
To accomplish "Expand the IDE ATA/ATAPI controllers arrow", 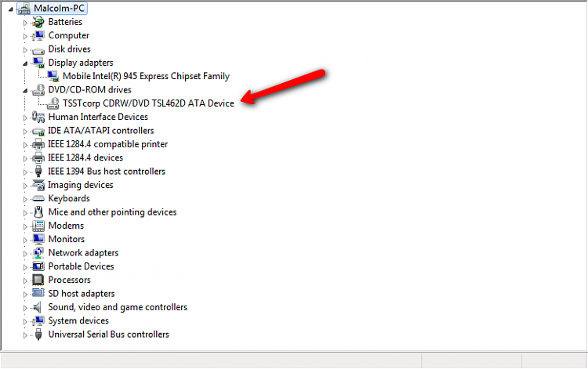I will tap(25, 131).
